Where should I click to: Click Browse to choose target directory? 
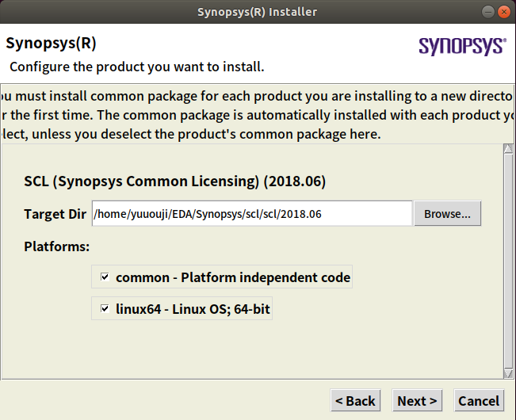click(447, 214)
